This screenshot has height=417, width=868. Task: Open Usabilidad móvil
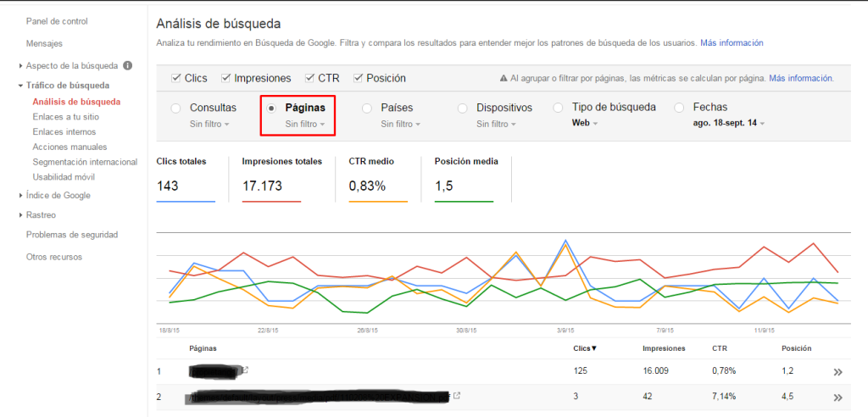[64, 177]
